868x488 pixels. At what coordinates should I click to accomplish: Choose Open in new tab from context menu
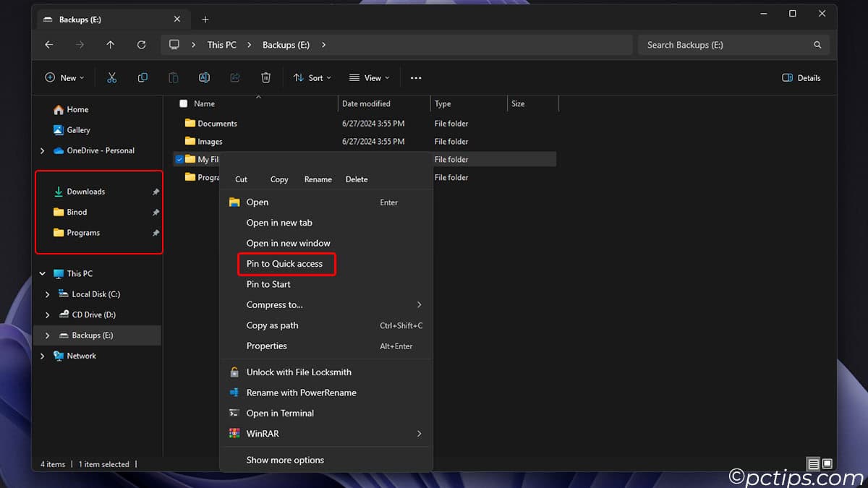279,223
